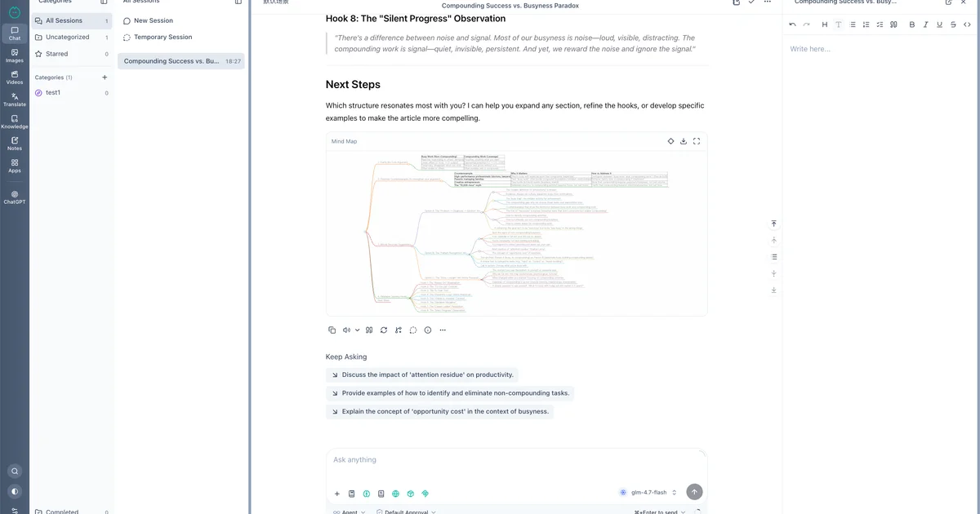Select All Sessions category

72,20
